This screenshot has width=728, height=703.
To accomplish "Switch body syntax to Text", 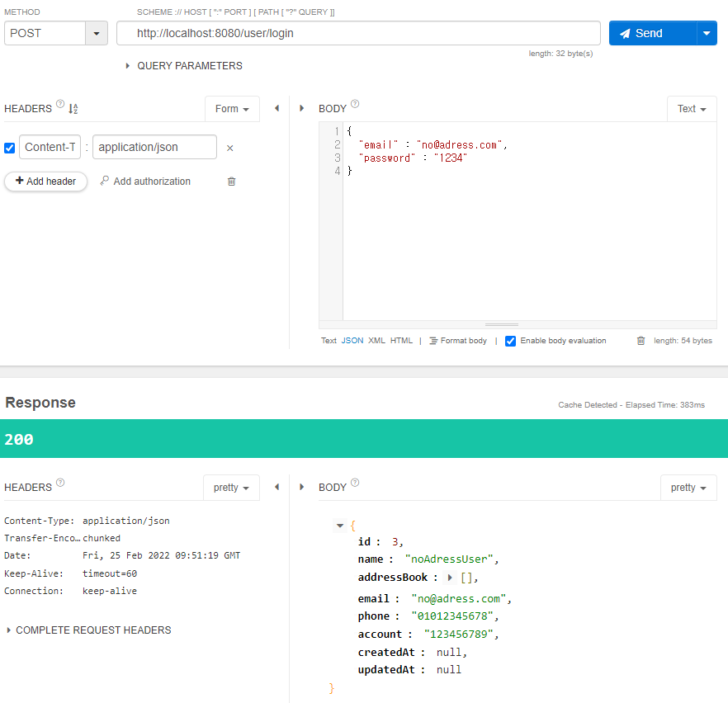I will click(329, 341).
